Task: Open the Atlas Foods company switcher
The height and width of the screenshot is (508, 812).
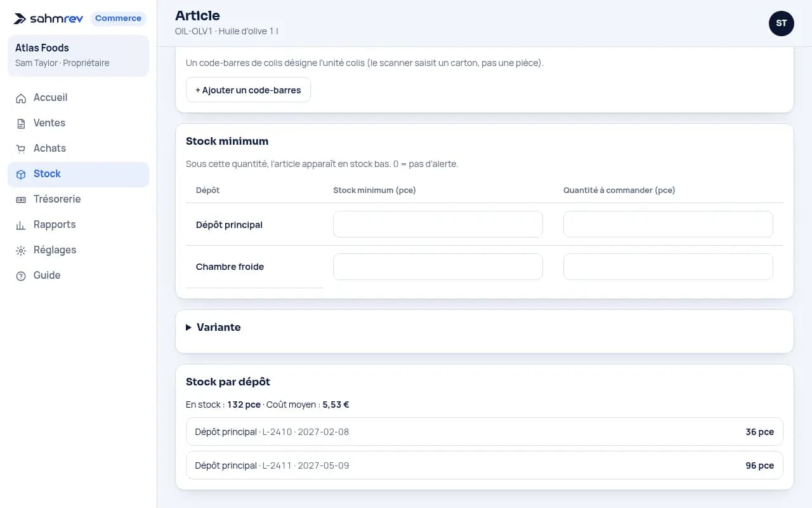Action: [78, 55]
